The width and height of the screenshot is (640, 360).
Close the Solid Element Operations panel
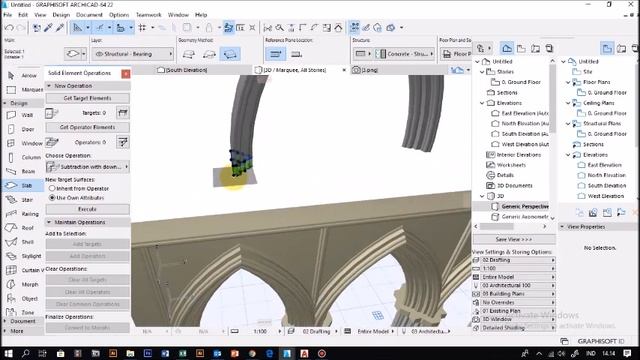click(126, 73)
